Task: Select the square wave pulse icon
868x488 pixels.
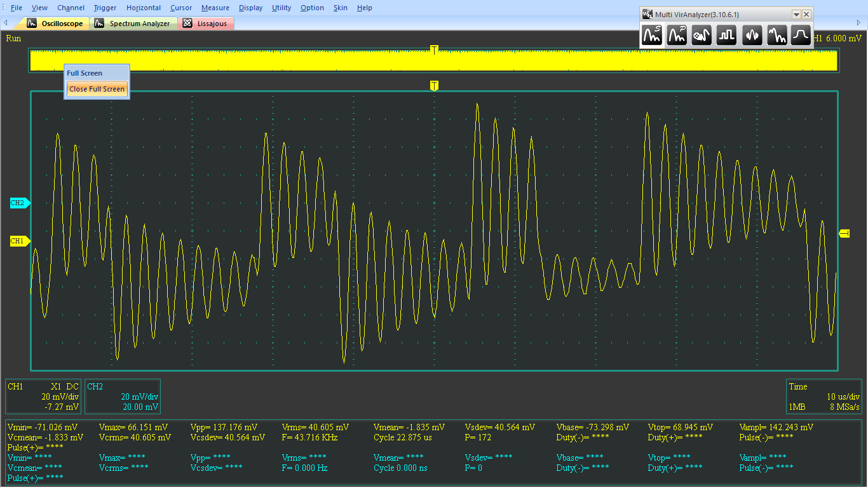Action: pyautogui.click(x=726, y=35)
